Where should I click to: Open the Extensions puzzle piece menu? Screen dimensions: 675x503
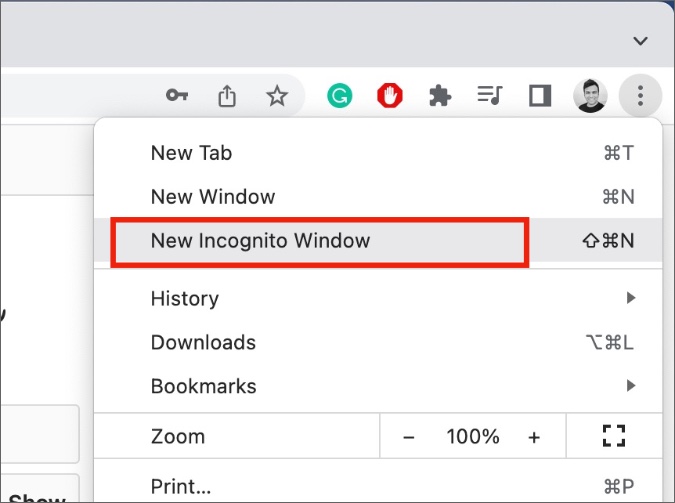click(440, 96)
